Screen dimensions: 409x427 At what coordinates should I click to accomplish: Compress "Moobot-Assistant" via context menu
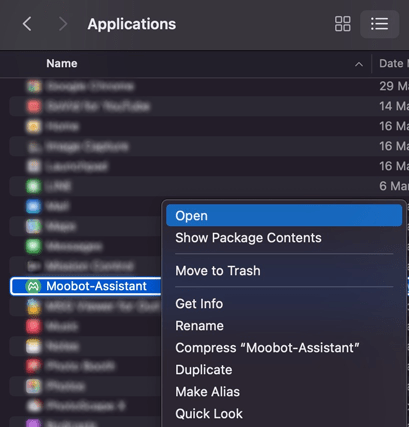coord(267,348)
